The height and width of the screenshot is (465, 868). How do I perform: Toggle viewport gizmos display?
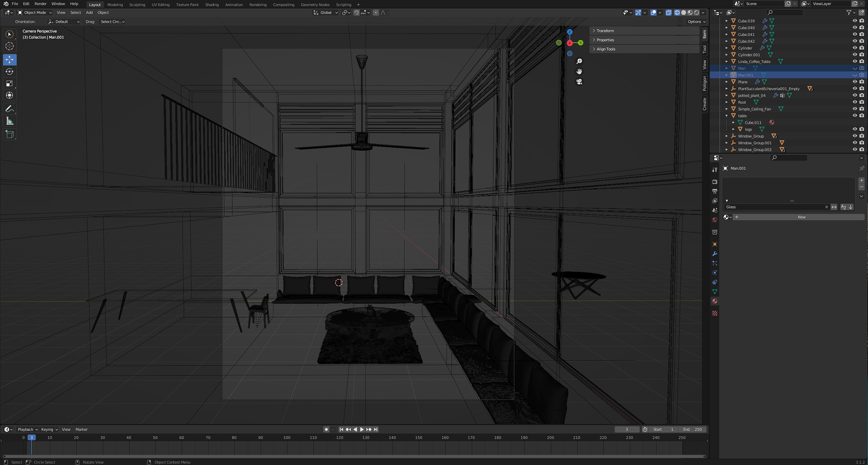point(638,13)
